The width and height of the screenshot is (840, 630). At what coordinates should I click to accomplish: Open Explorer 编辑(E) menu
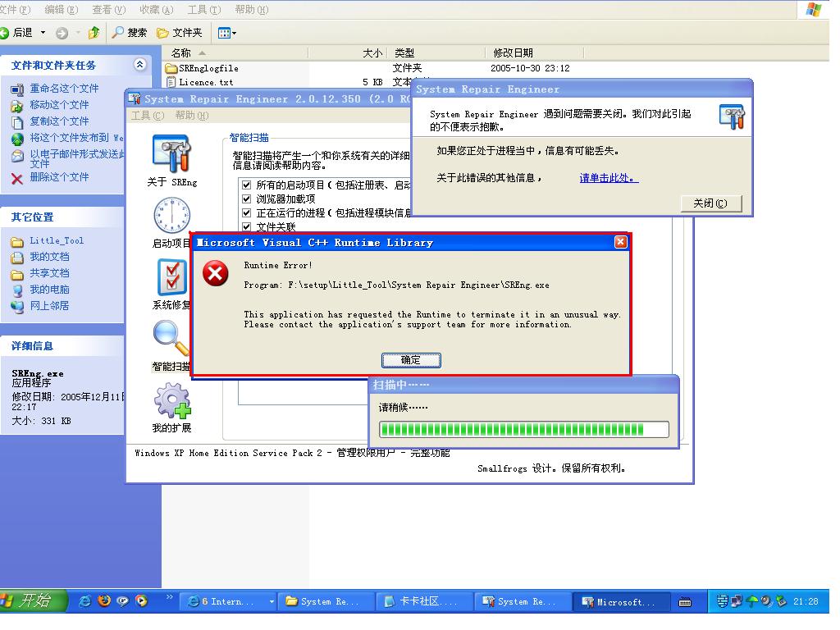coord(61,10)
